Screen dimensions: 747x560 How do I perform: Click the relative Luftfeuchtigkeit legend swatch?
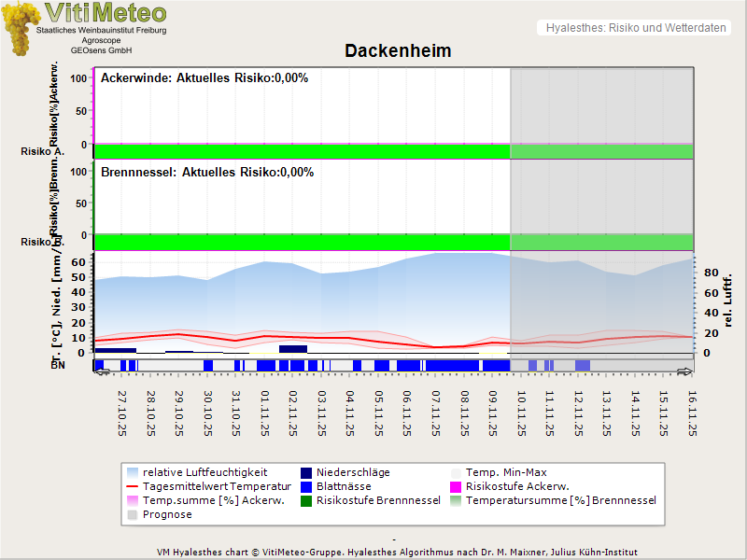pyautogui.click(x=133, y=472)
